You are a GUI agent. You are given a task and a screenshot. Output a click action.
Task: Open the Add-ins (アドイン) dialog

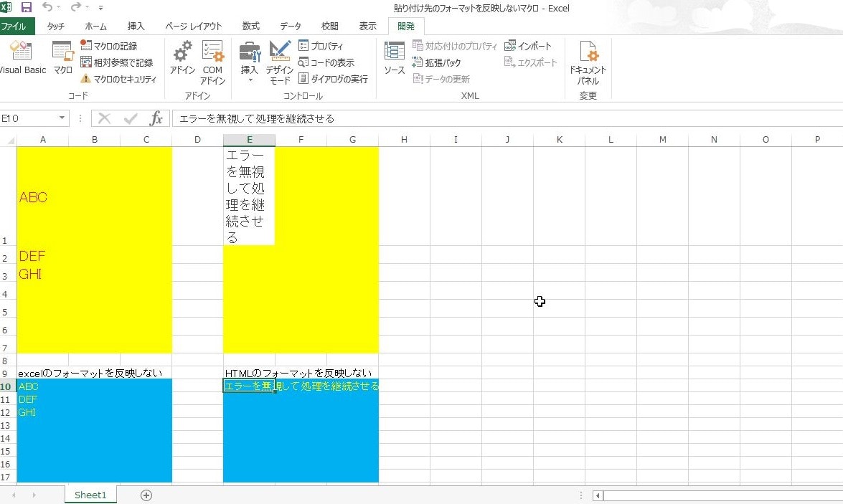pos(182,57)
